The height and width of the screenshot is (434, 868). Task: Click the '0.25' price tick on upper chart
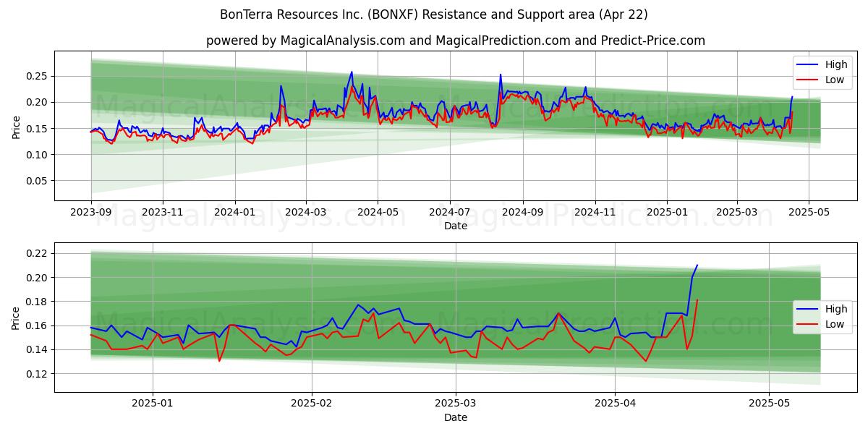click(38, 76)
